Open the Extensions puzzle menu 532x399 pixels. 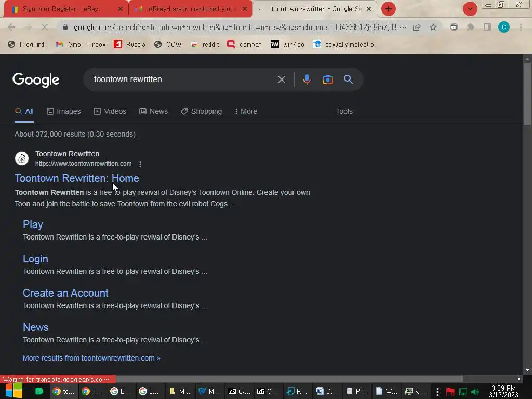[x=471, y=27]
